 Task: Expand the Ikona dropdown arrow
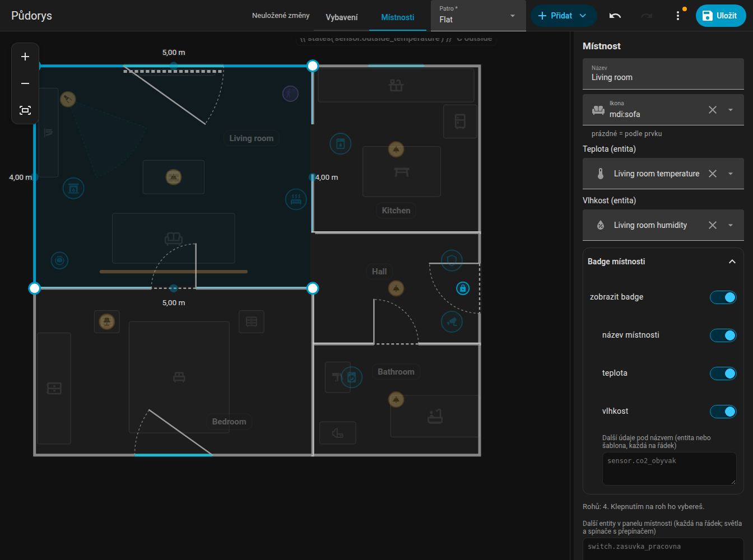click(x=731, y=110)
